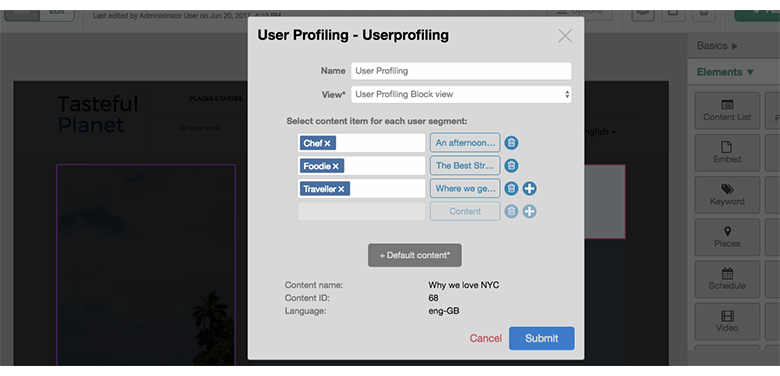The height and width of the screenshot is (376, 780).
Task: Expand the Basics section
Action: pos(717,46)
